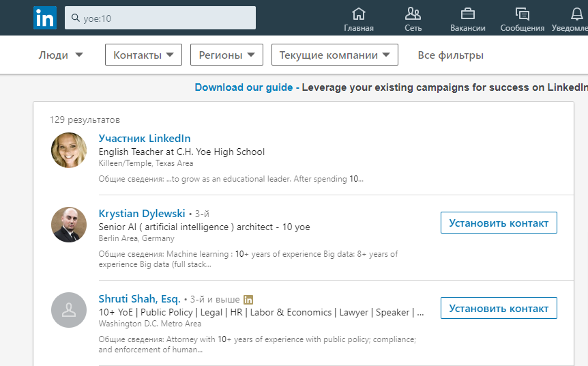The image size is (588, 366).
Task: Open the Сообщения messages icon
Action: 523,14
